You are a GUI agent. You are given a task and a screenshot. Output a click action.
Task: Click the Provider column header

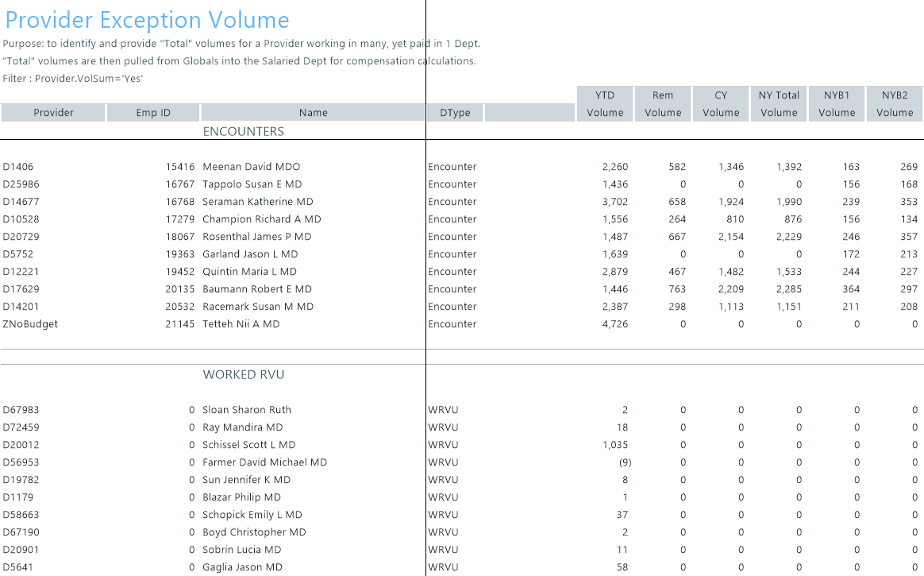[53, 113]
